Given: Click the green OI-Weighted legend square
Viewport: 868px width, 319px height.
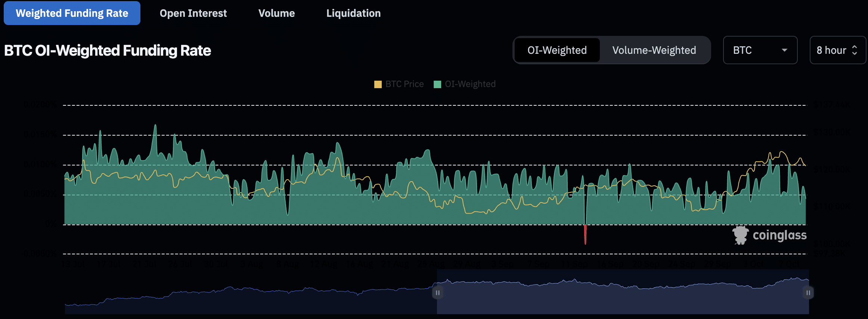Looking at the screenshot, I should point(437,84).
